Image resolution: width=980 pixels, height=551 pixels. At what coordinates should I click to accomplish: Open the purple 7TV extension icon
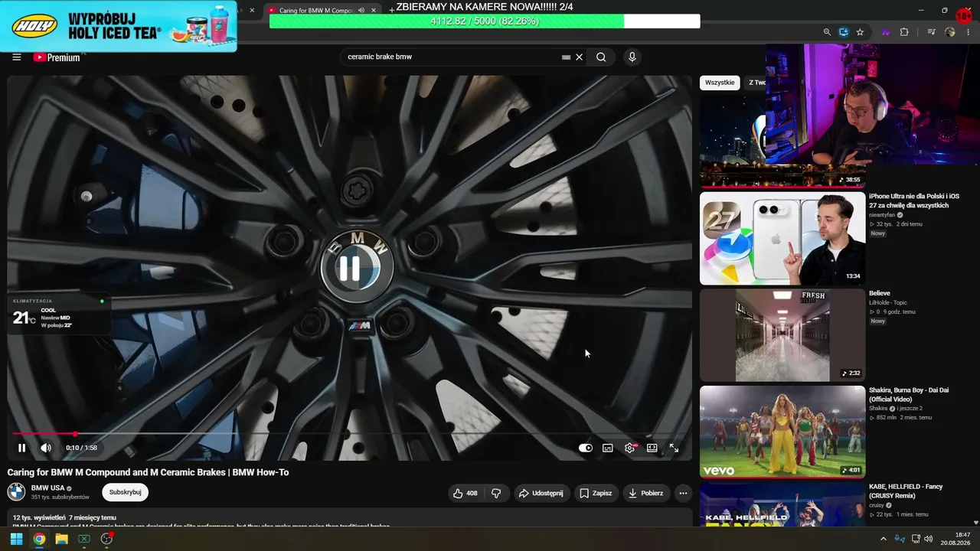[886, 32]
